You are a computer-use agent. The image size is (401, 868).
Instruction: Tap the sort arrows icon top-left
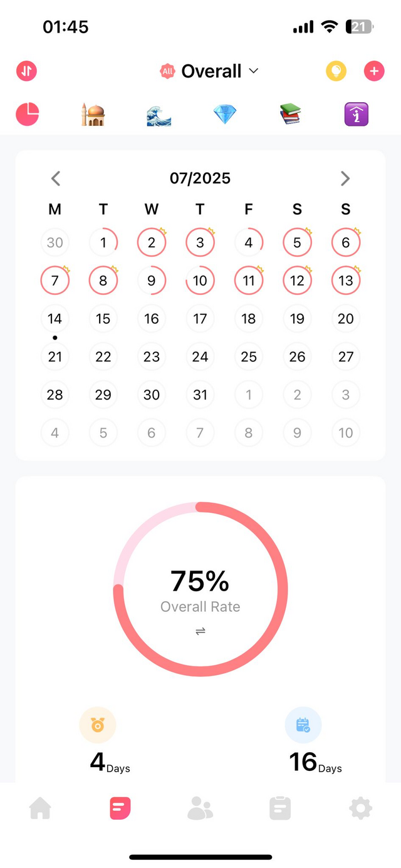click(x=26, y=71)
